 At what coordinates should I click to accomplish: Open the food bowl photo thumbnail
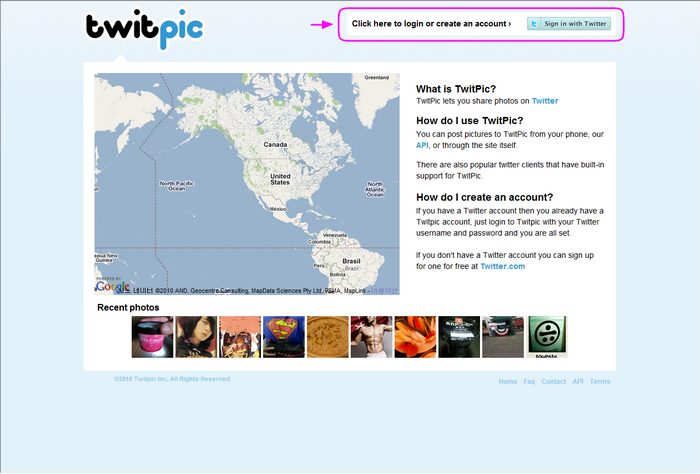328,337
